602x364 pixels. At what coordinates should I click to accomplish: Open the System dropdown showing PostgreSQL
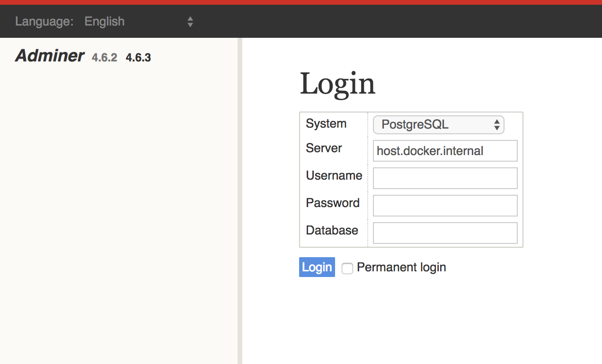pos(438,124)
